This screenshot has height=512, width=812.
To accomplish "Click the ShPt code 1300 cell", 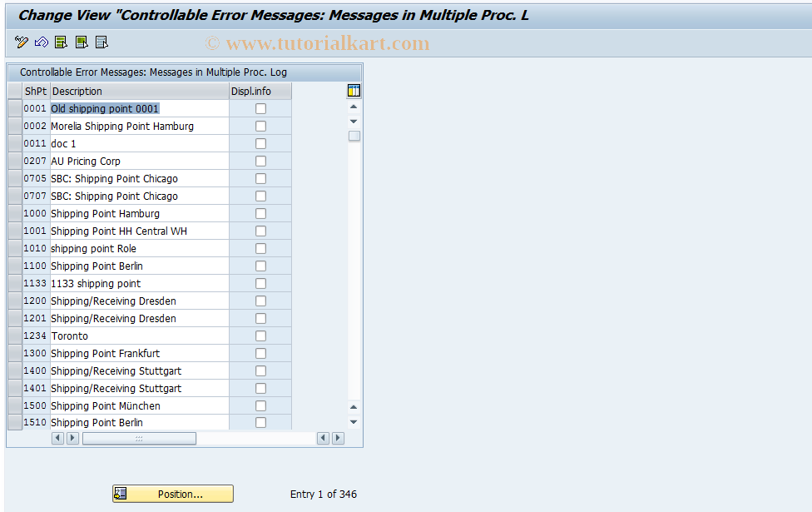I will point(35,354).
